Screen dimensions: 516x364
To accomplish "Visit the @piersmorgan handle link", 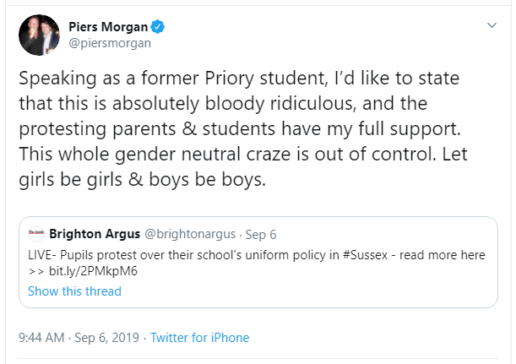I will pos(110,43).
